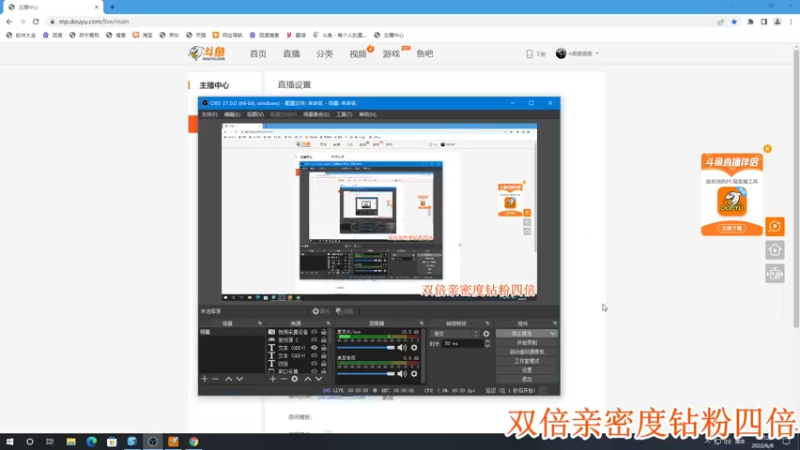The height and width of the screenshot is (450, 800).
Task: Go back in browser
Action: pos(9,21)
